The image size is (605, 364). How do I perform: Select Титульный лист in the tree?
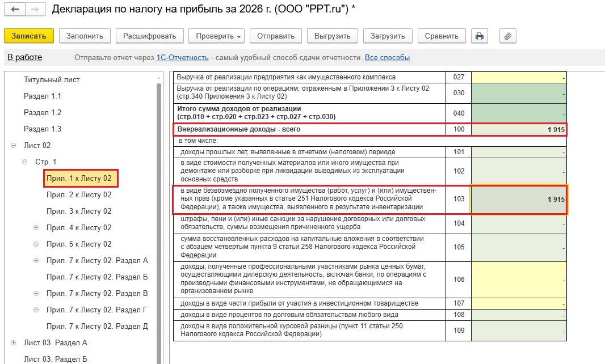tap(52, 80)
